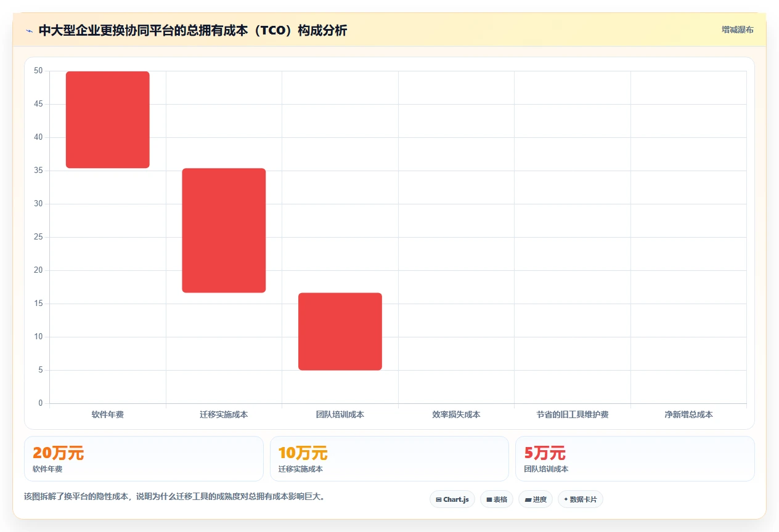Click the chart title about TCO 构成分析
The image size is (779, 532).
pyautogui.click(x=193, y=30)
